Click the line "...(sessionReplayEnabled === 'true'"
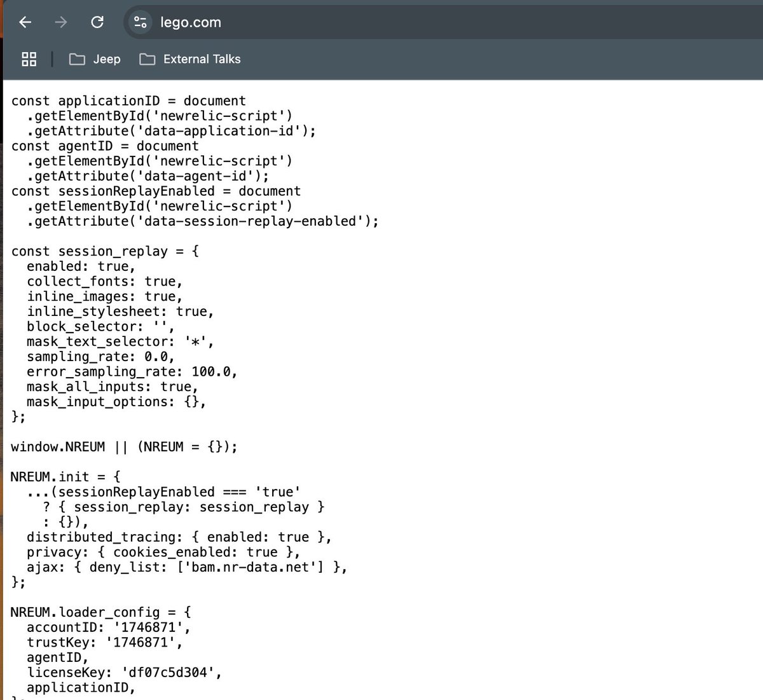The image size is (763, 700). [163, 492]
